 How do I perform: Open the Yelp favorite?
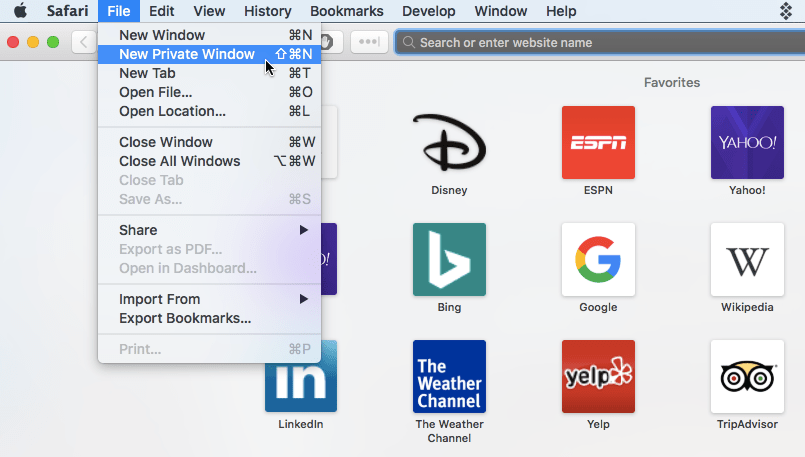point(598,376)
